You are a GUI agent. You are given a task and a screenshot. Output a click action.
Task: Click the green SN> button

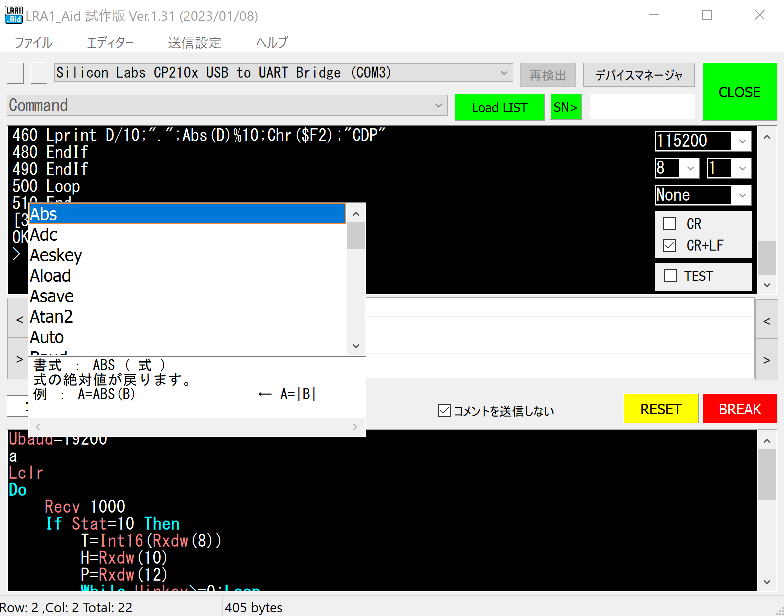click(x=565, y=107)
